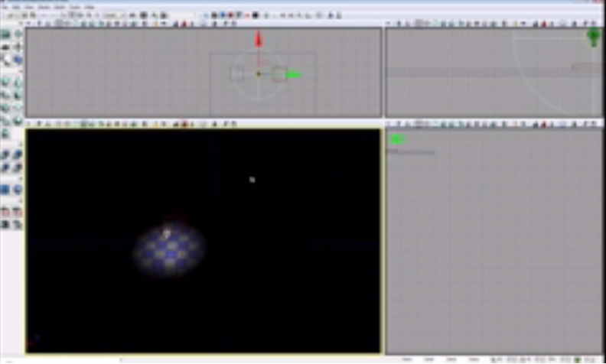Viewport: 606px width, 364px height.
Task: Select the Spiral Staircase brush builder
Action: (5, 121)
